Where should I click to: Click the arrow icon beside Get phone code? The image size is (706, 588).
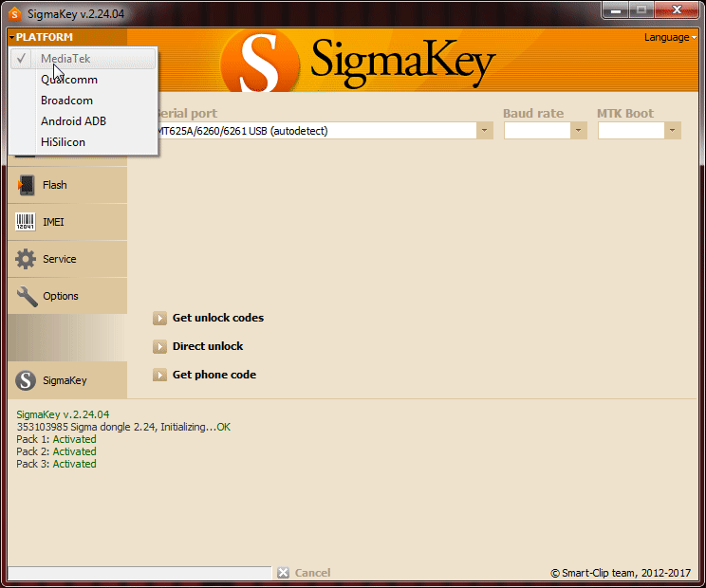[159, 375]
